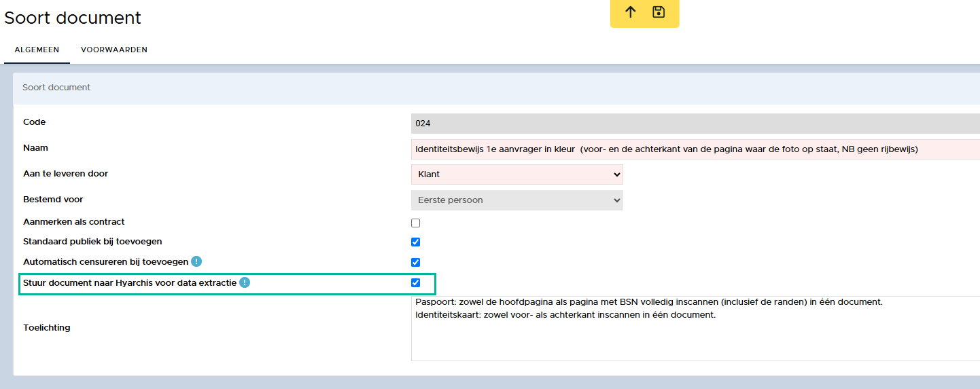
Task: Click the Soort document panel header
Action: (496, 88)
